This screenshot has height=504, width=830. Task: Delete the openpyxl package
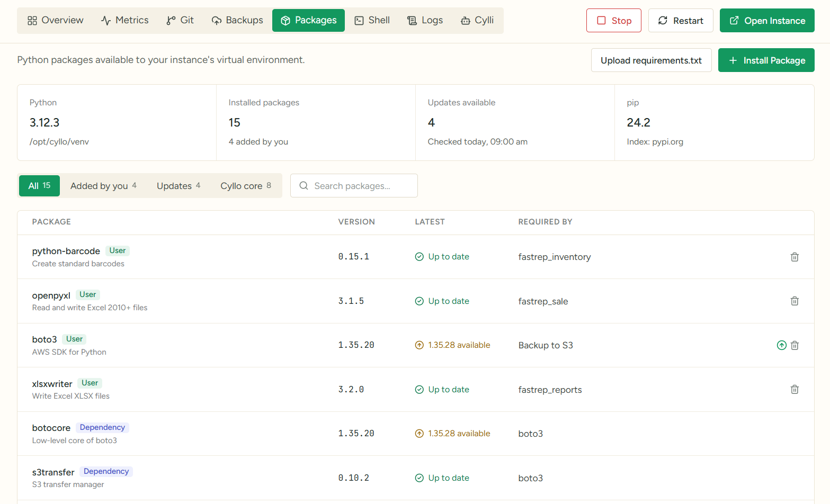pyautogui.click(x=795, y=301)
